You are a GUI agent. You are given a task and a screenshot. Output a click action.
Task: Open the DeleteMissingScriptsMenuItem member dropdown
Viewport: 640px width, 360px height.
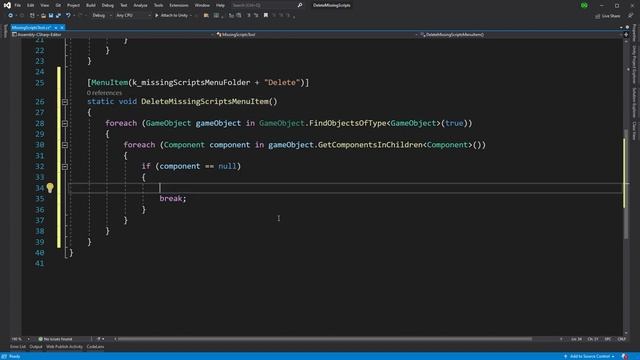pos(521,35)
